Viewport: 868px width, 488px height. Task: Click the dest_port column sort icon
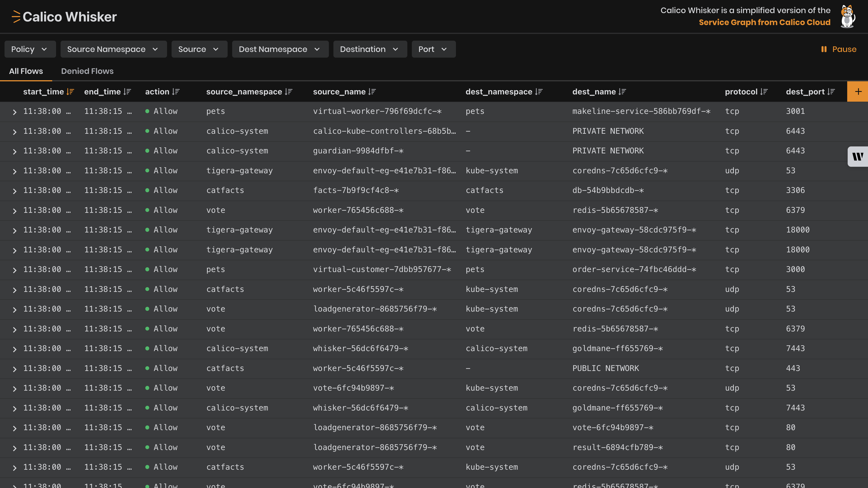(x=831, y=91)
